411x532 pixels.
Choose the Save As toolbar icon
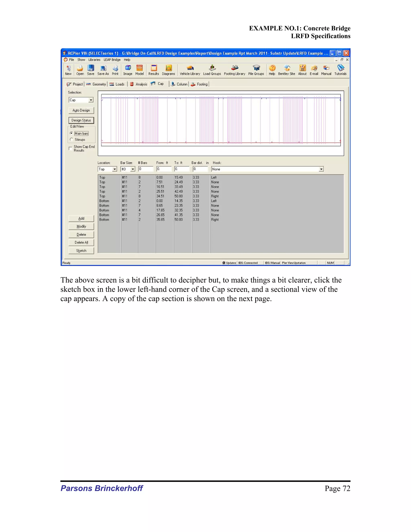103,70
